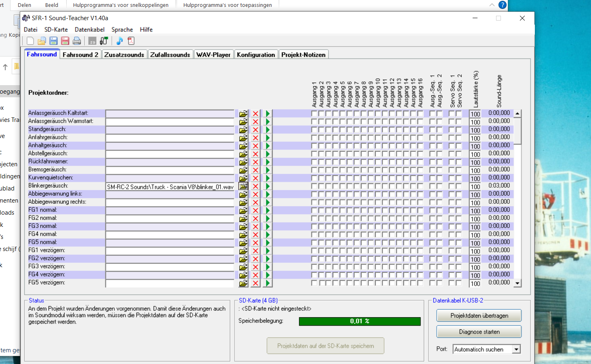Create a new project with the blank page icon
Screen dimensions: 591x364
30,41
